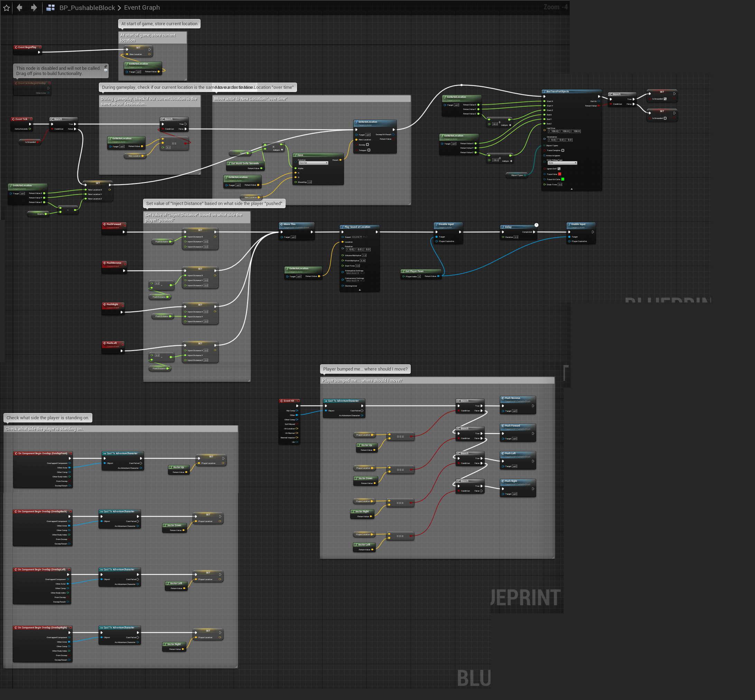
Task: Click the warning icon on the Delay node
Action: click(536, 225)
